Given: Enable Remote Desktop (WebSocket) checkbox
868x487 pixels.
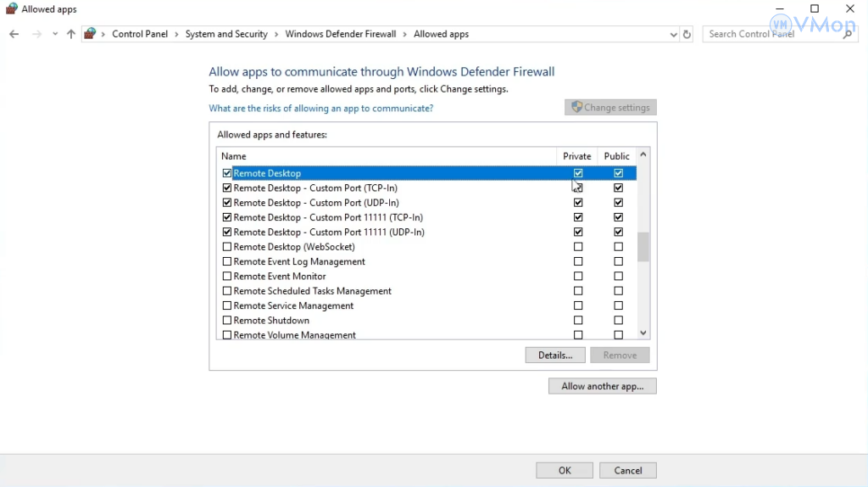Looking at the screenshot, I should (x=227, y=247).
